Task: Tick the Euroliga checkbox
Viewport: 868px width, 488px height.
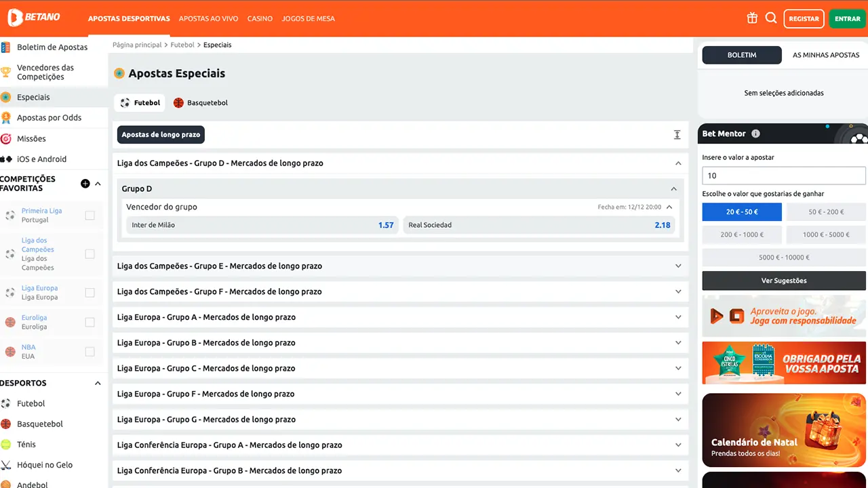Action: coord(90,322)
